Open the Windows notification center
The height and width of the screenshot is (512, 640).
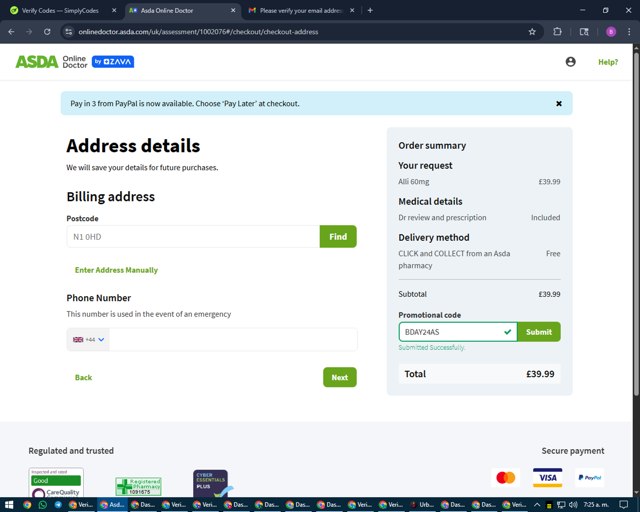(623, 505)
